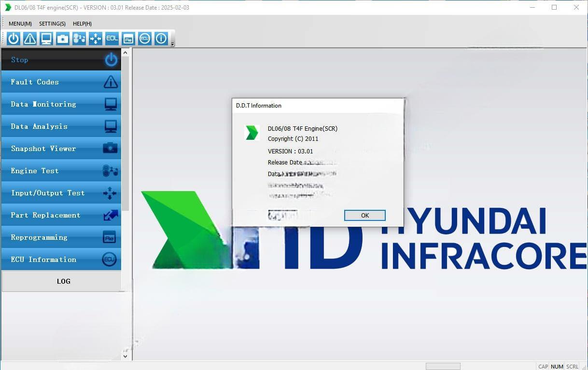
Task: Expand the toolbar overflow arrow
Action: coord(173,44)
